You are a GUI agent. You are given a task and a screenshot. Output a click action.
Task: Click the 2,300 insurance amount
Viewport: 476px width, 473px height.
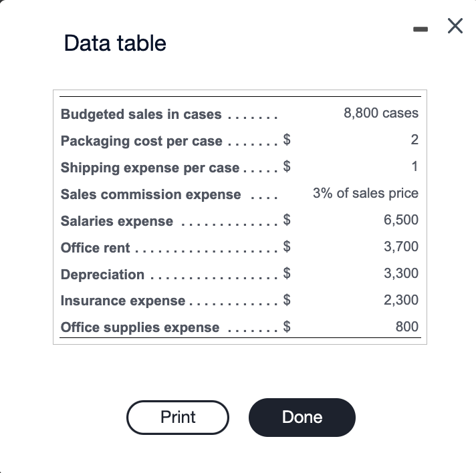(401, 300)
